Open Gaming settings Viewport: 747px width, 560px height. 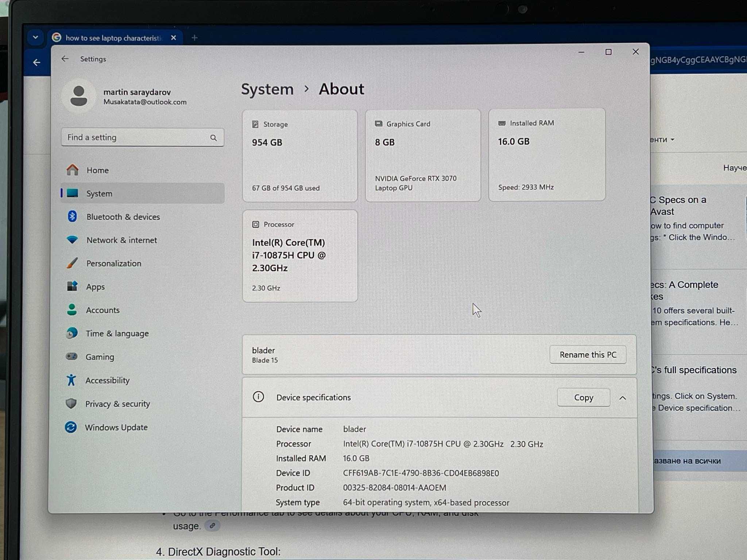tap(142, 357)
